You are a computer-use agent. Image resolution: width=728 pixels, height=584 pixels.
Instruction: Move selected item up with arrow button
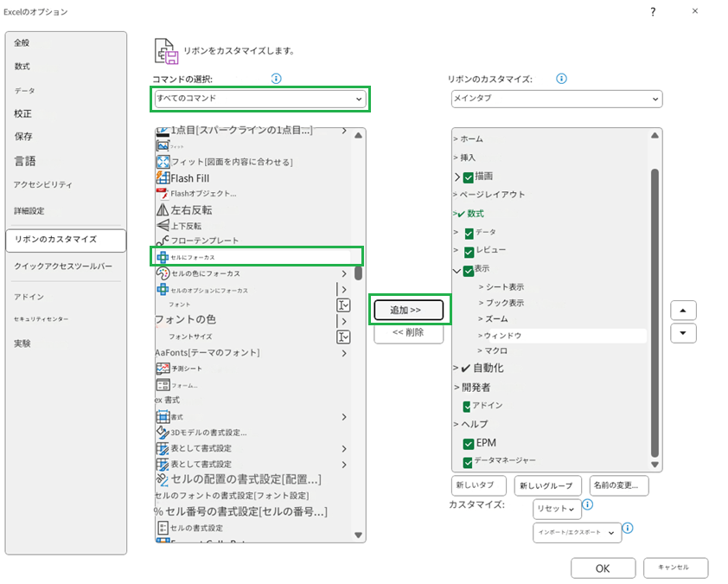click(x=683, y=311)
